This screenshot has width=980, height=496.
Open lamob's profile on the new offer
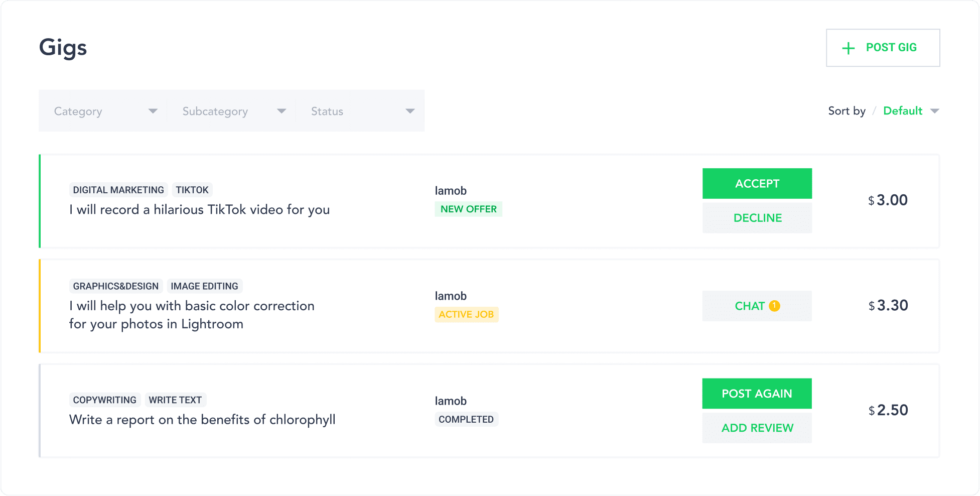tap(450, 190)
